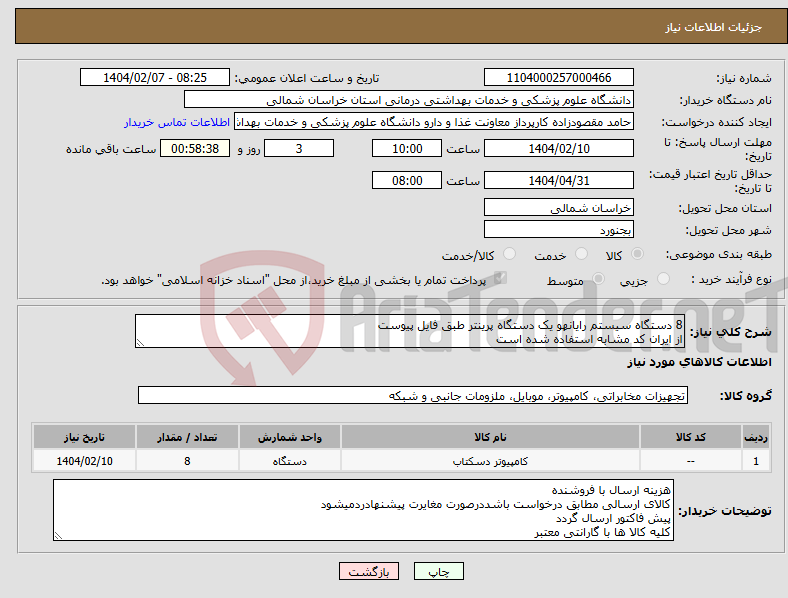The height and width of the screenshot is (598, 788).
Task: Click the اطلاعات کالاهای مورد نیاز heading
Action: click(x=699, y=362)
